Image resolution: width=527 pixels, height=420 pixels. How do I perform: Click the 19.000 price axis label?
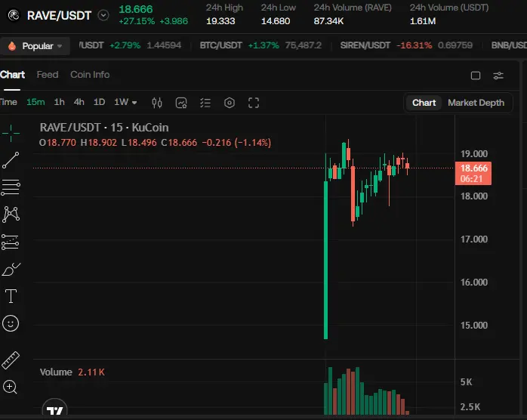(x=474, y=153)
